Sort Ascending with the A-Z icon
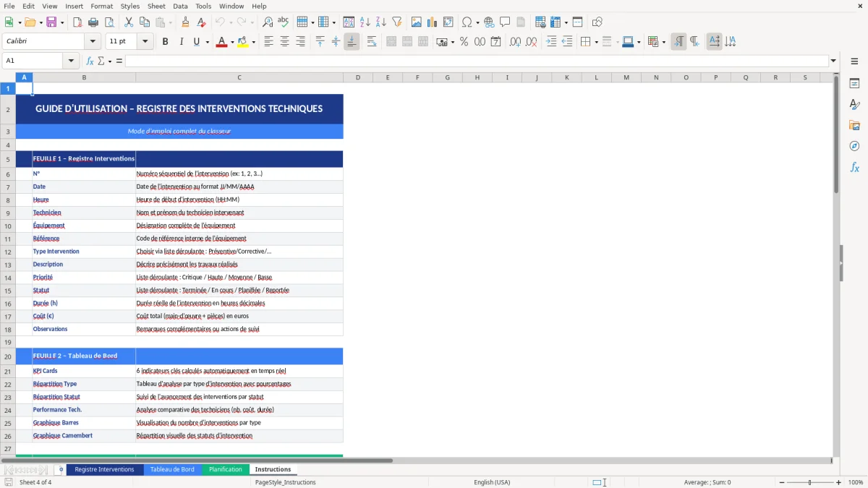 tap(365, 22)
